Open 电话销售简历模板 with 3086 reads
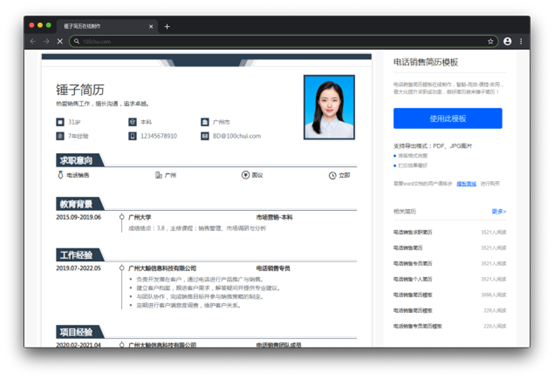Image resolution: width=554 pixels, height=379 pixels. [x=412, y=295]
